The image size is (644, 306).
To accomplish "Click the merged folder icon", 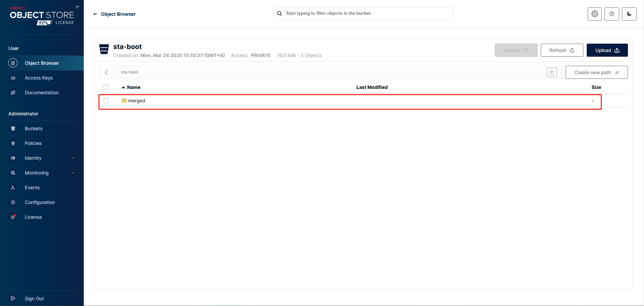I will [x=124, y=101].
